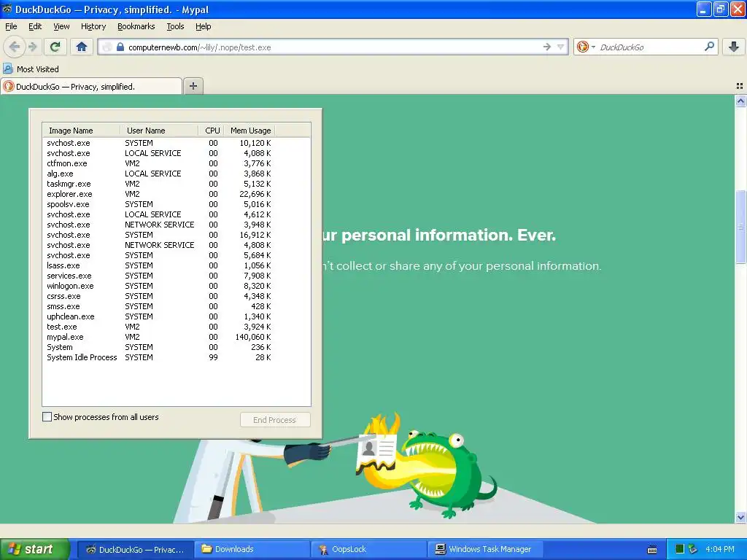Click the keyboard icon in taskbar
The image size is (747, 560).
(x=652, y=550)
